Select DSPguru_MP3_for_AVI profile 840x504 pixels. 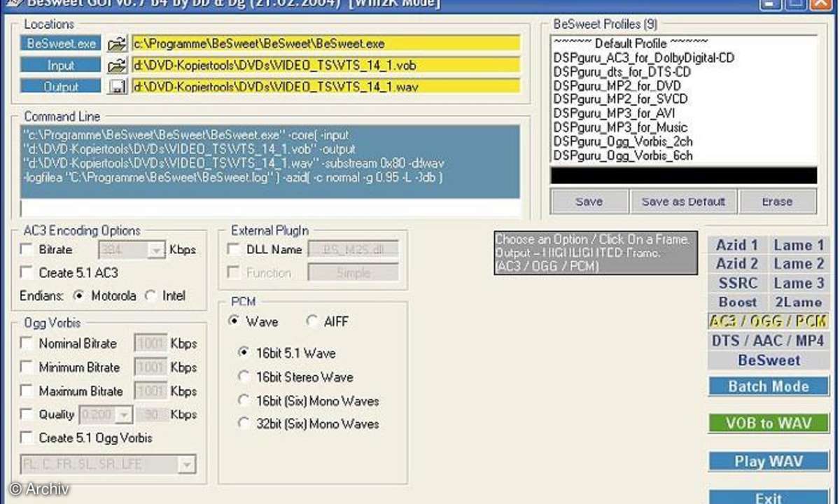[614, 113]
